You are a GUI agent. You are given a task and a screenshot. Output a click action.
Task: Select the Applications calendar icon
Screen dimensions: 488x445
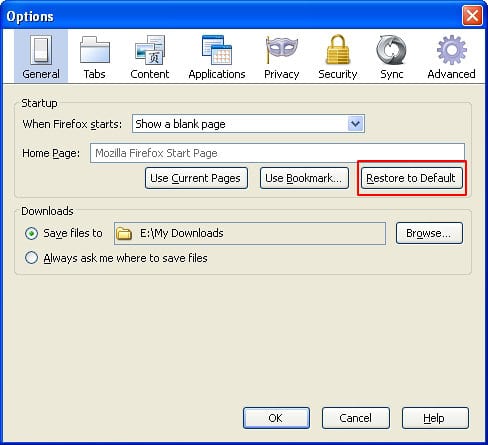(217, 50)
